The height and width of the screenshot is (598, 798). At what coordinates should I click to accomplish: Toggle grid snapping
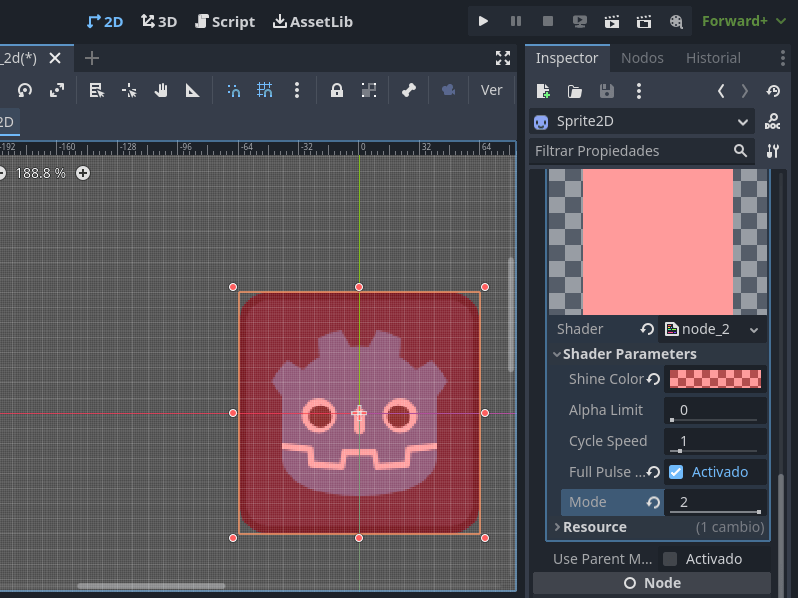265,91
